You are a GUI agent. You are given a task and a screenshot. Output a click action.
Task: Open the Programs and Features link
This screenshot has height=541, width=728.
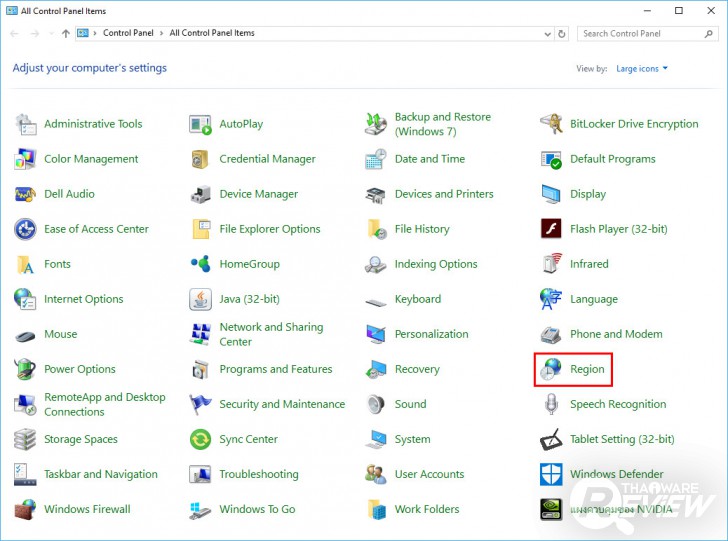[x=275, y=369]
